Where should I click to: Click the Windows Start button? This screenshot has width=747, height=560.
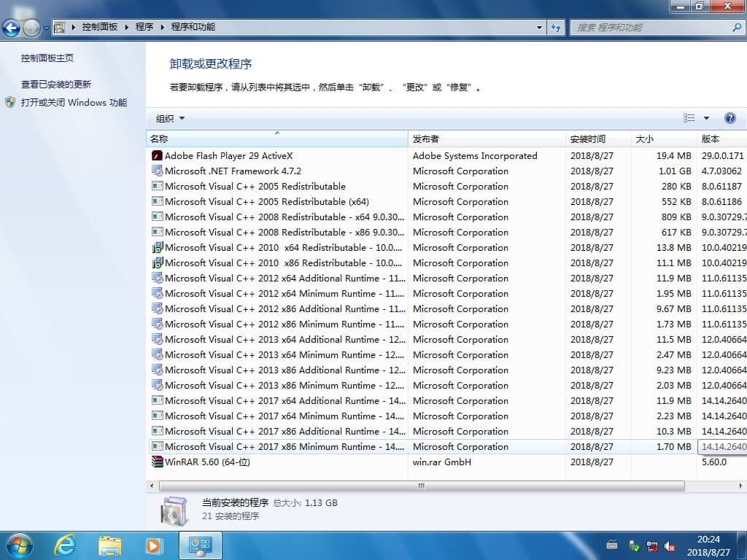18,545
